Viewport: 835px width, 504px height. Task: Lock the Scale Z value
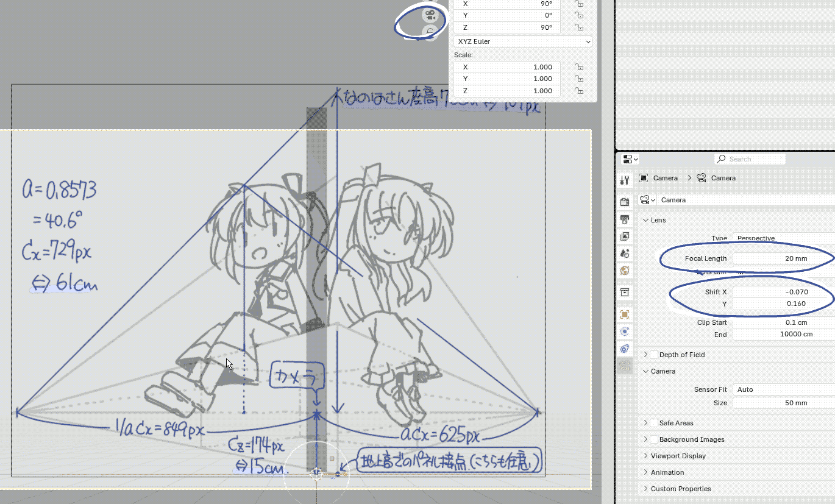tap(579, 91)
